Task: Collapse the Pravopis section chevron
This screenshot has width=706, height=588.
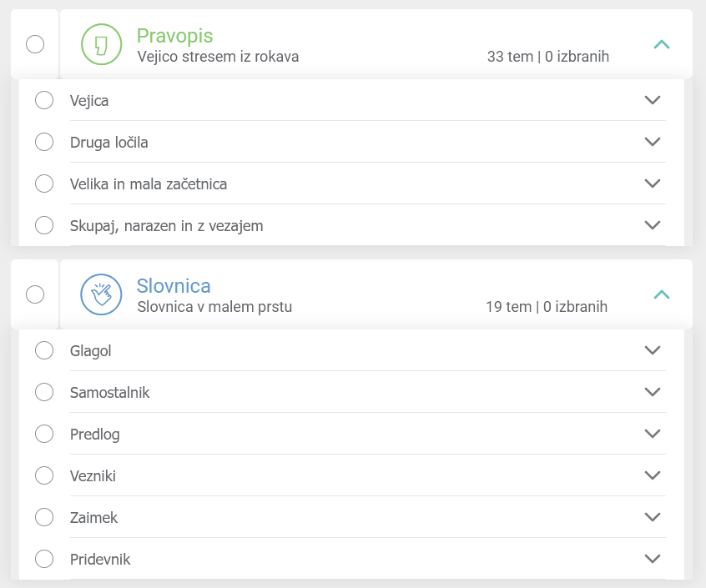Action: [x=661, y=44]
